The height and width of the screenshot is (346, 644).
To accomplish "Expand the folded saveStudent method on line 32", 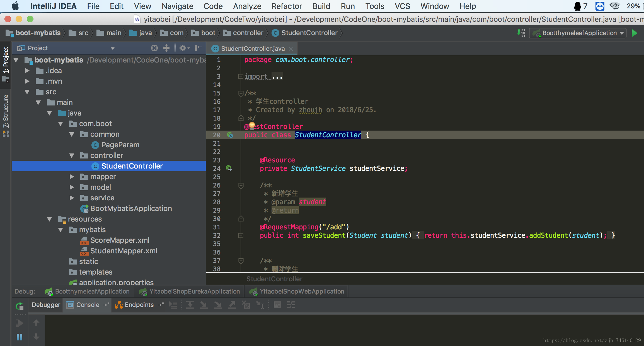I will tap(241, 236).
